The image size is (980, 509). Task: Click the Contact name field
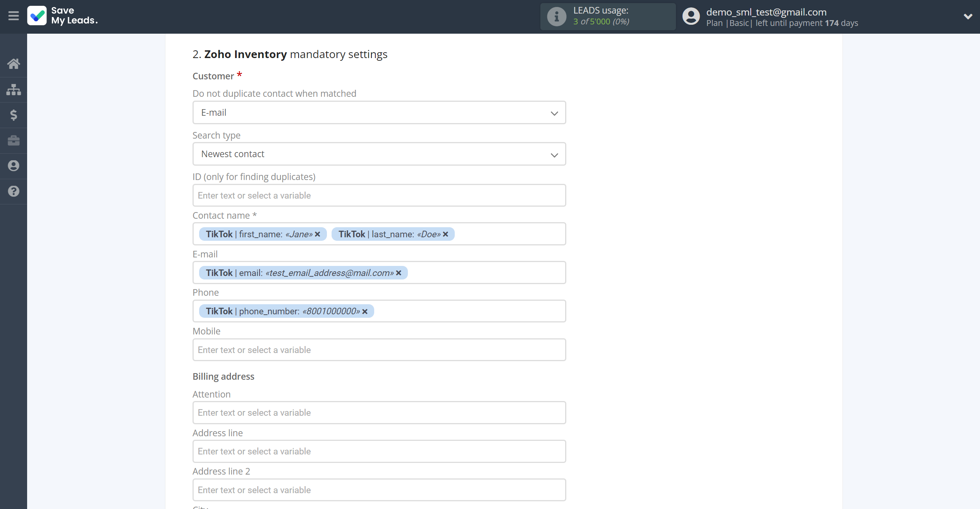[x=379, y=234]
